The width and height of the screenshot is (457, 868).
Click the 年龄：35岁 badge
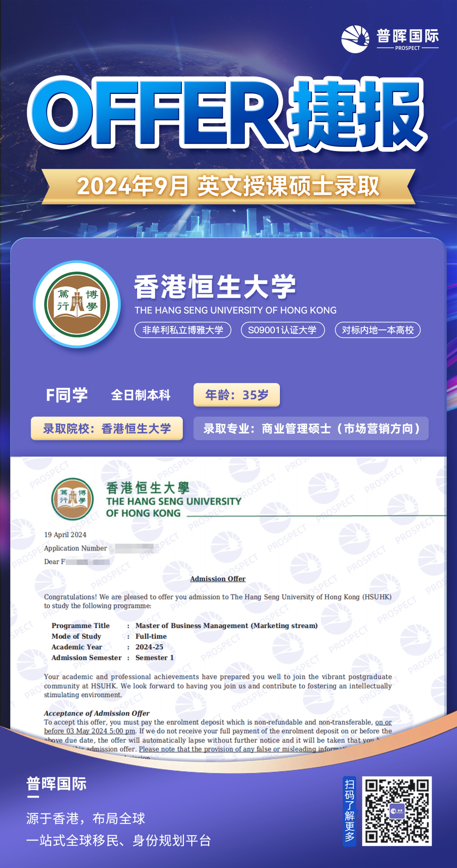(x=237, y=395)
